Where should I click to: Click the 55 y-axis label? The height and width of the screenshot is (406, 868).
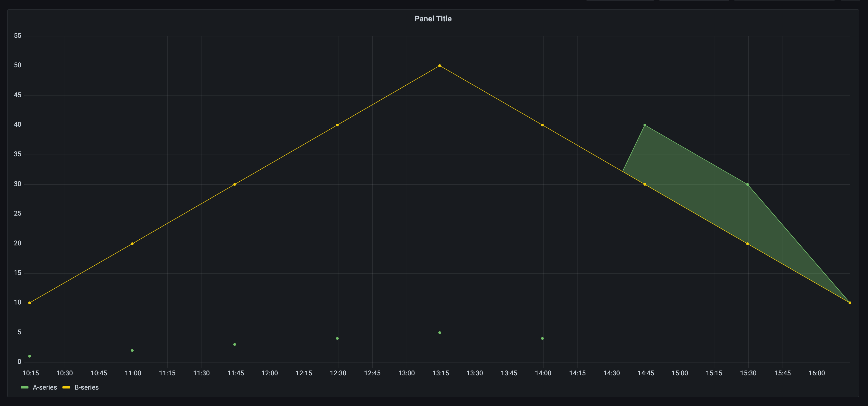pyautogui.click(x=18, y=36)
